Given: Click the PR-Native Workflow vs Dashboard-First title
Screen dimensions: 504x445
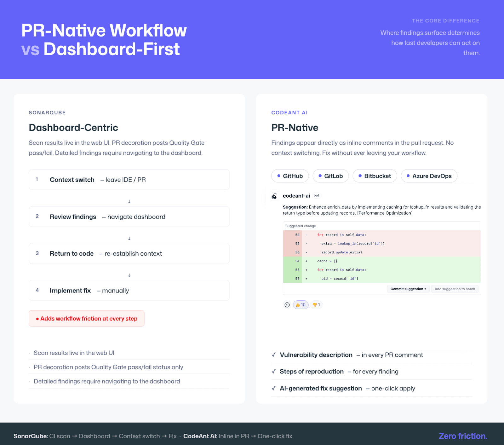Looking at the screenshot, I should tap(104, 40).
